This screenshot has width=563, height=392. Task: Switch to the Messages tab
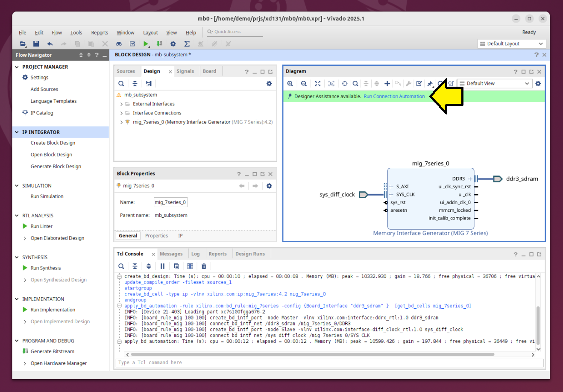171,254
